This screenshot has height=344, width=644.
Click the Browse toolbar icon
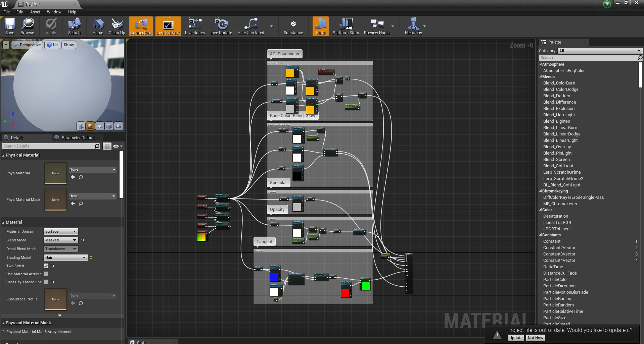point(27,26)
